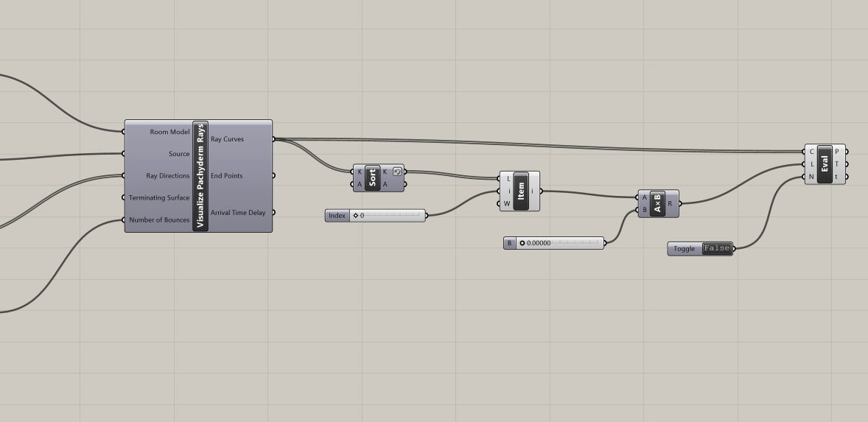Click the W input of Item component
This screenshot has height=422, width=868.
click(x=507, y=203)
